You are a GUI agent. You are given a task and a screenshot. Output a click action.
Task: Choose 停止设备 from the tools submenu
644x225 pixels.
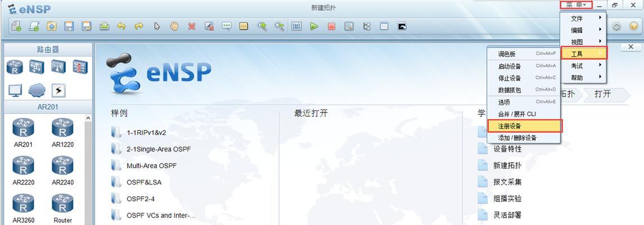524,78
